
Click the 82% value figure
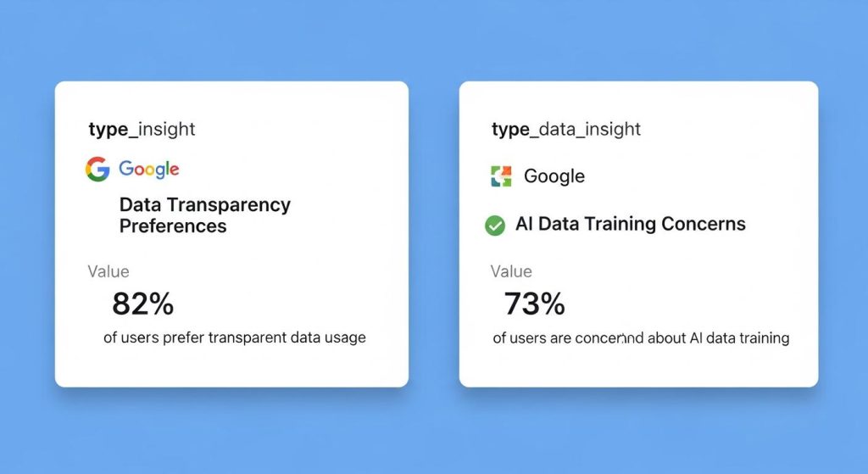coord(142,303)
